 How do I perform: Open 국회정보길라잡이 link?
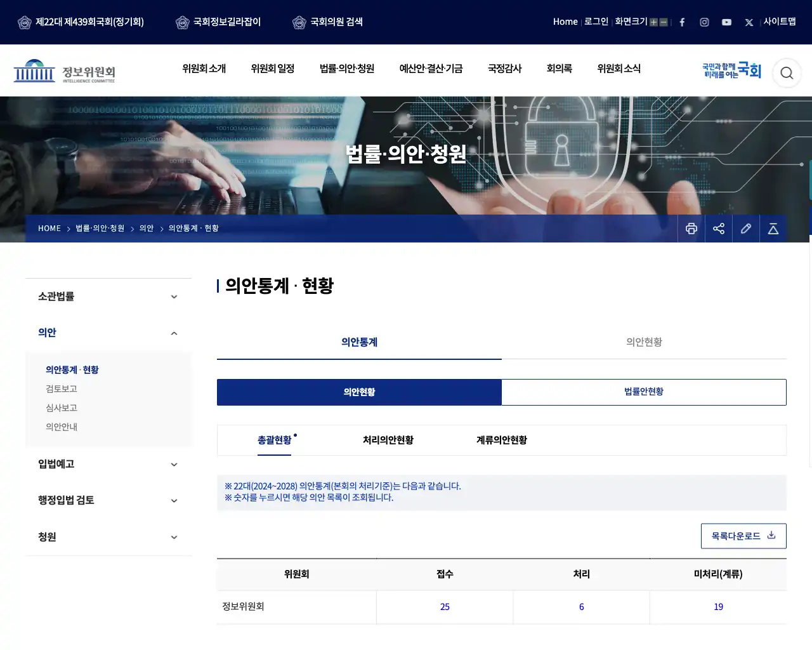[x=227, y=22]
